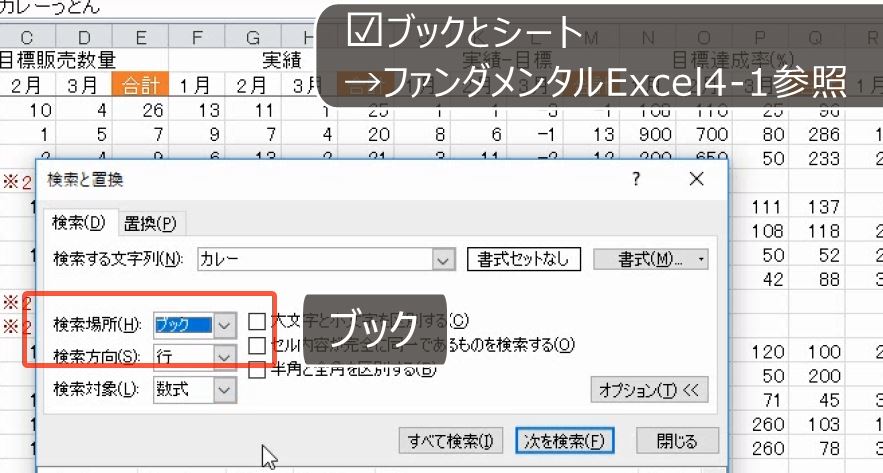The image size is (883, 473).
Task: Click the cell with value 78
Action: (x=817, y=448)
